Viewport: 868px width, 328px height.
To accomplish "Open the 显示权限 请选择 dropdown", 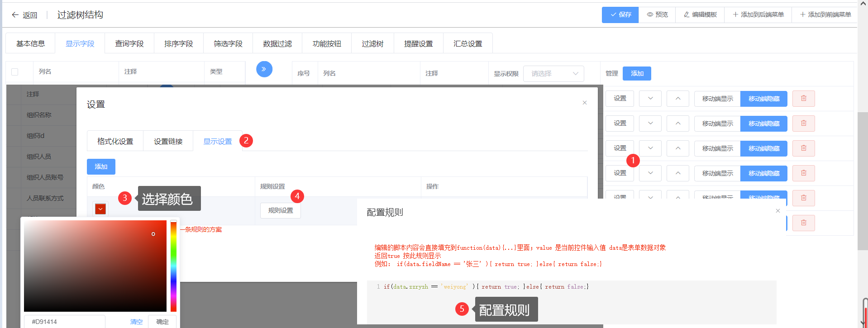I will coord(553,74).
